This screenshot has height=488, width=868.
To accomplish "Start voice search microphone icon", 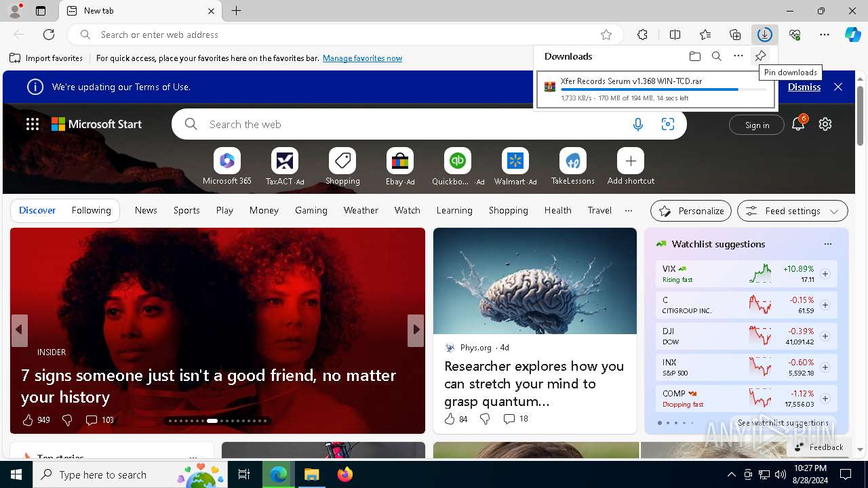I will click(638, 124).
